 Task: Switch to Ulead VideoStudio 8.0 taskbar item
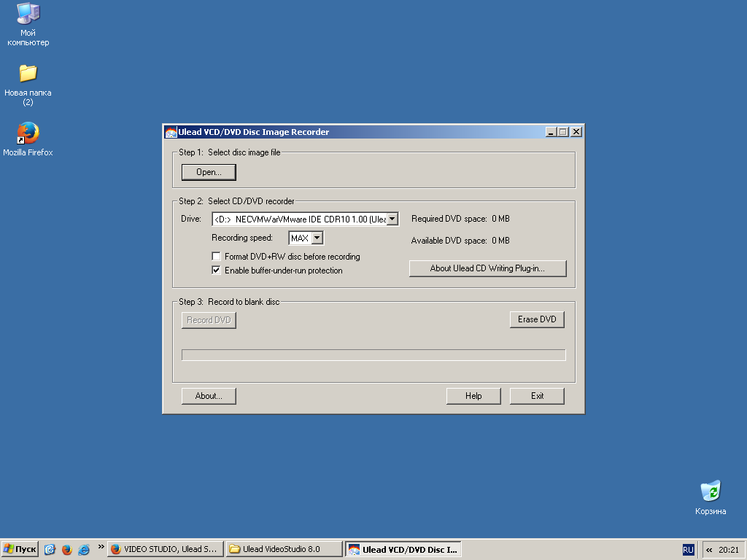(x=284, y=549)
